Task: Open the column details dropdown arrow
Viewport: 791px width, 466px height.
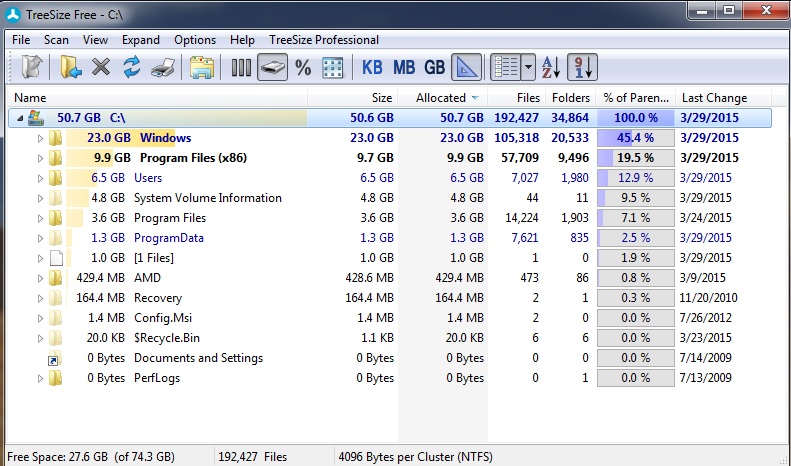Action: pyautogui.click(x=528, y=68)
